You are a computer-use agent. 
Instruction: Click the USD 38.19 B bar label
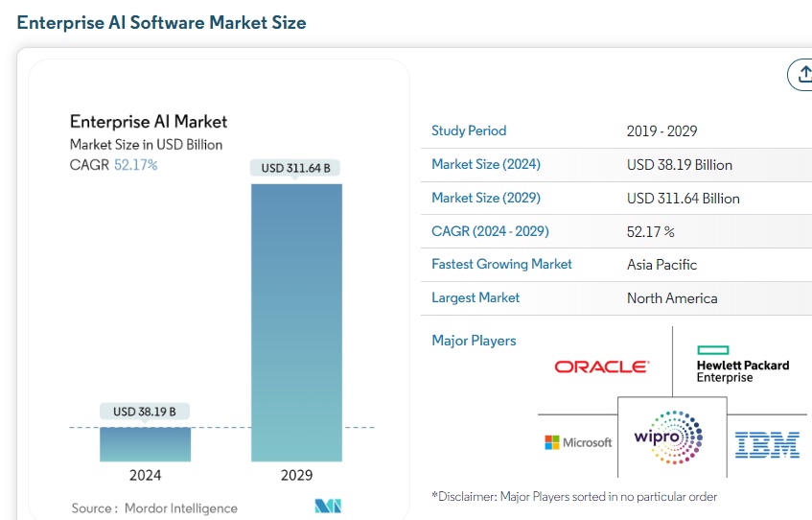click(145, 412)
